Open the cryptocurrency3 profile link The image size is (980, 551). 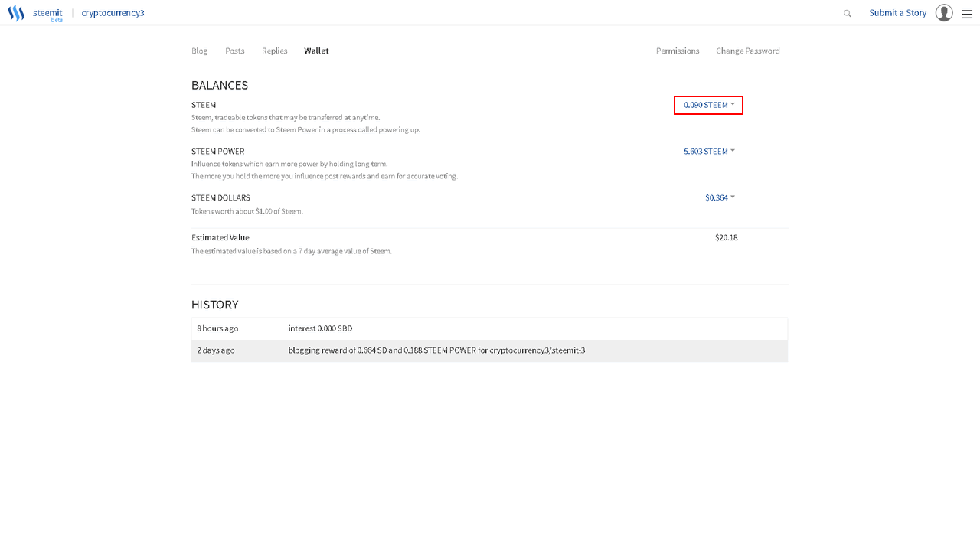[113, 13]
